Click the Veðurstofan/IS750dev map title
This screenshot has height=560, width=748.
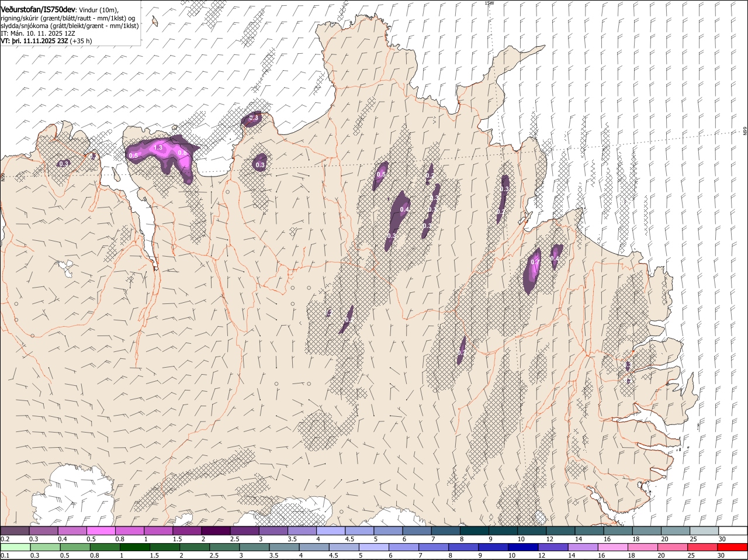click(x=38, y=9)
